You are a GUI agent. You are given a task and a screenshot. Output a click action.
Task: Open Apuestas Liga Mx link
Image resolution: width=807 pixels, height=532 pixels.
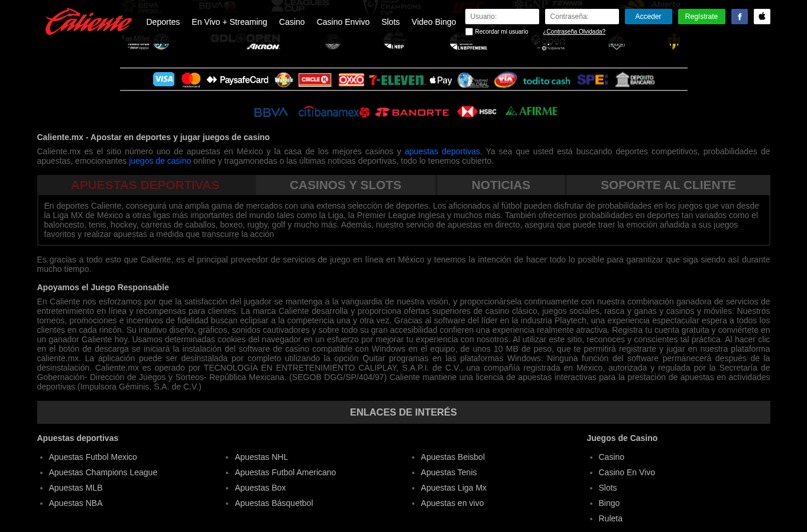pos(453,488)
